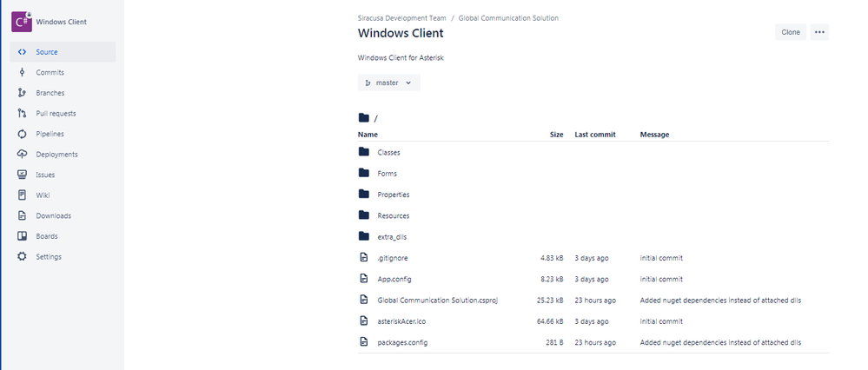868x370 pixels.
Task: Click the Properties folder icon
Action: click(x=364, y=195)
